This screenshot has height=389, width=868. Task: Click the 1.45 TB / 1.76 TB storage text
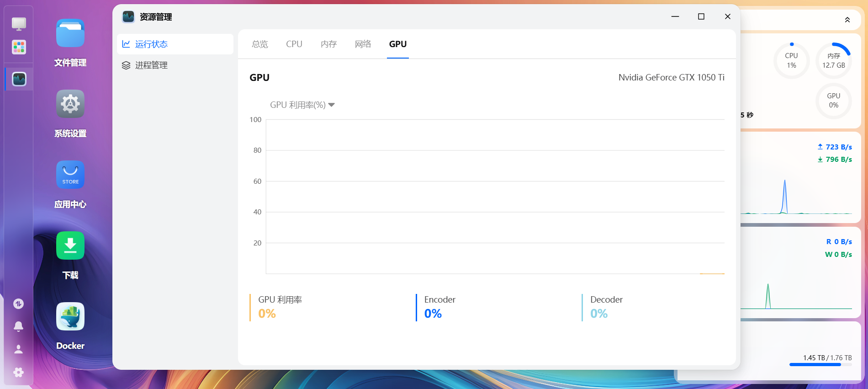[827, 357]
